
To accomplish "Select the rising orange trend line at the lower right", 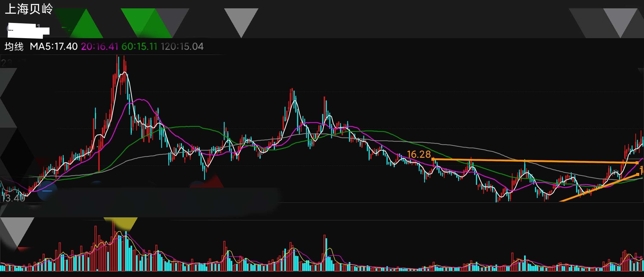I will [599, 188].
